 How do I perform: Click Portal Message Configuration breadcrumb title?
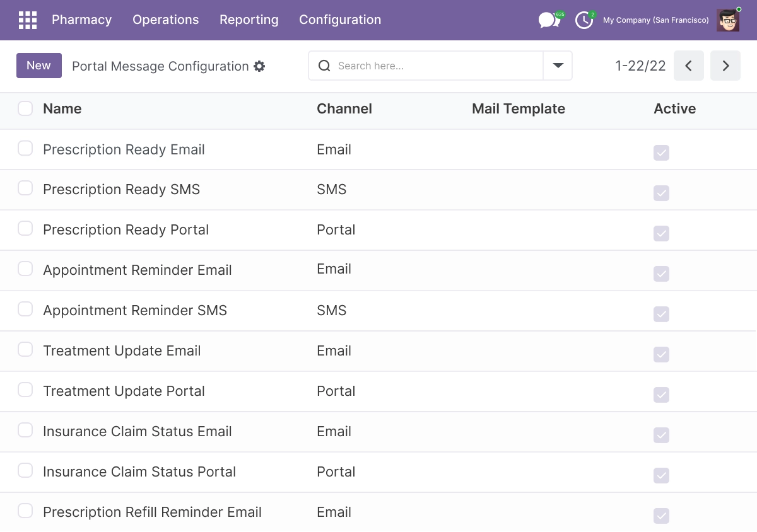(160, 66)
